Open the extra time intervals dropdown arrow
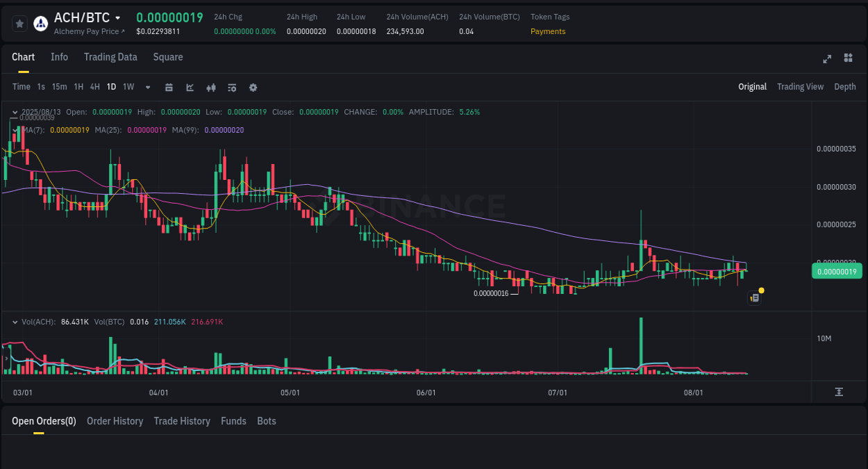The width and height of the screenshot is (868, 469). click(147, 87)
